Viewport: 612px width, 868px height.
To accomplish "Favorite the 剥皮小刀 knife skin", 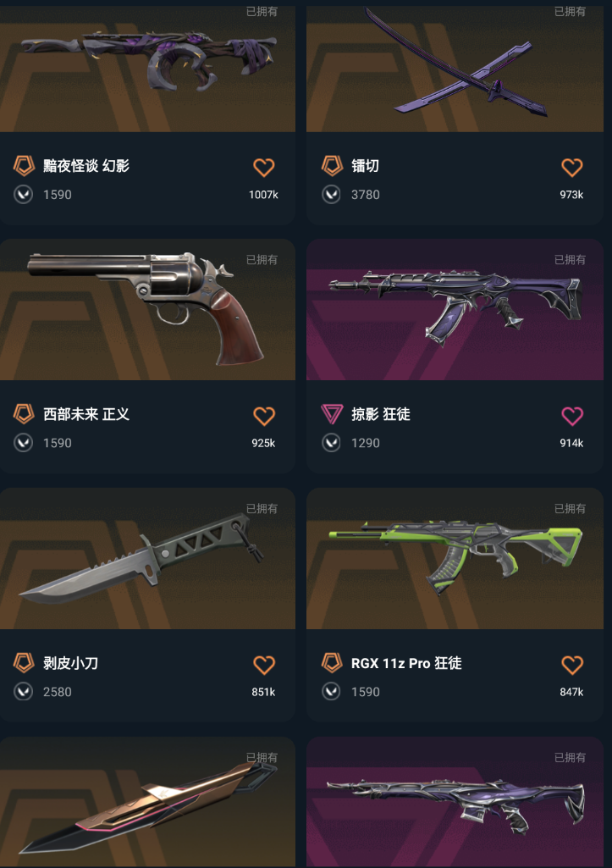I will click(264, 665).
